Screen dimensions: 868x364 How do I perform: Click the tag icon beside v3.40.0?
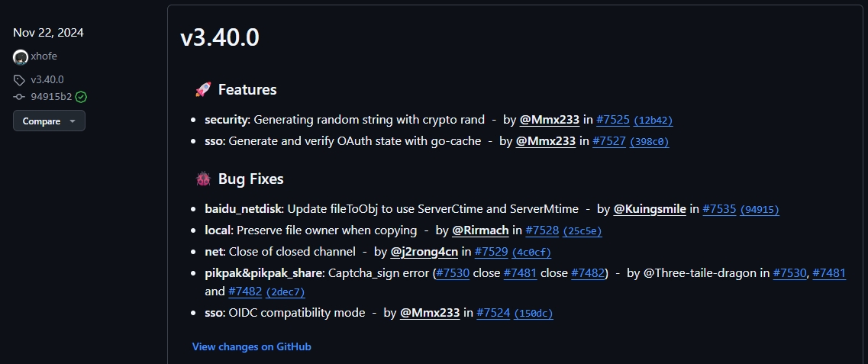[x=20, y=79]
